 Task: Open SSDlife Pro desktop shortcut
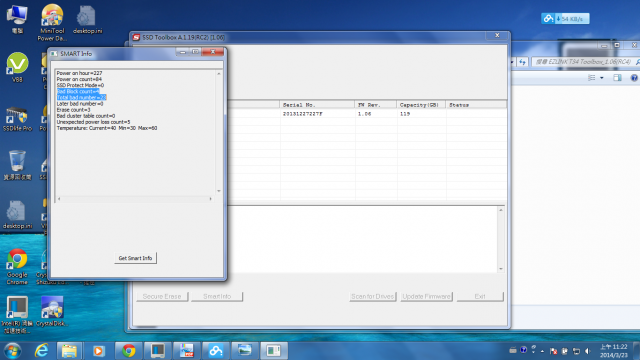(17, 119)
